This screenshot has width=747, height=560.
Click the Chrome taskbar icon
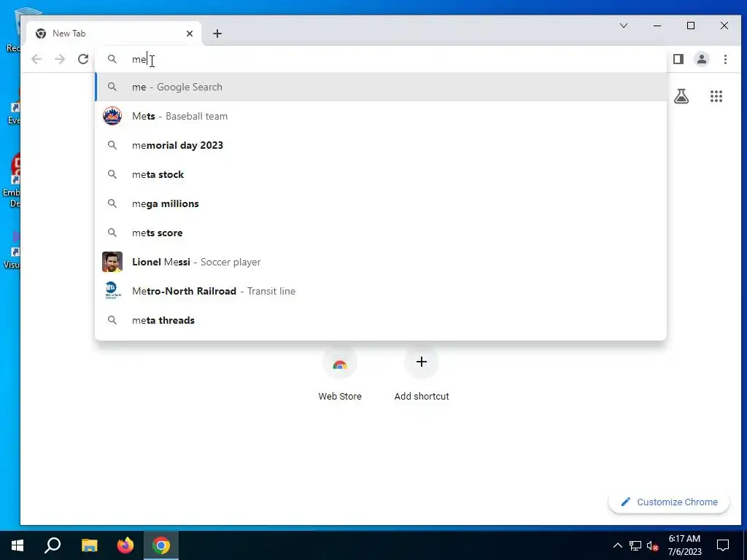point(161,545)
